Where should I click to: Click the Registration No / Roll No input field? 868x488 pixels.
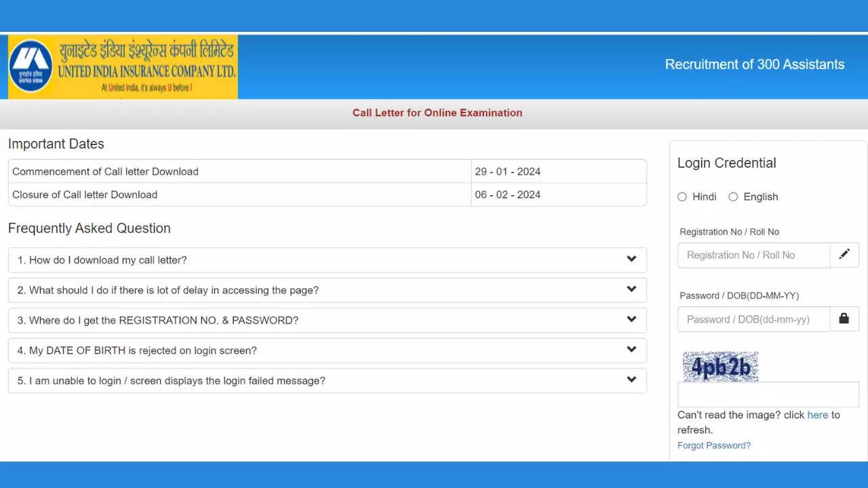[753, 255]
